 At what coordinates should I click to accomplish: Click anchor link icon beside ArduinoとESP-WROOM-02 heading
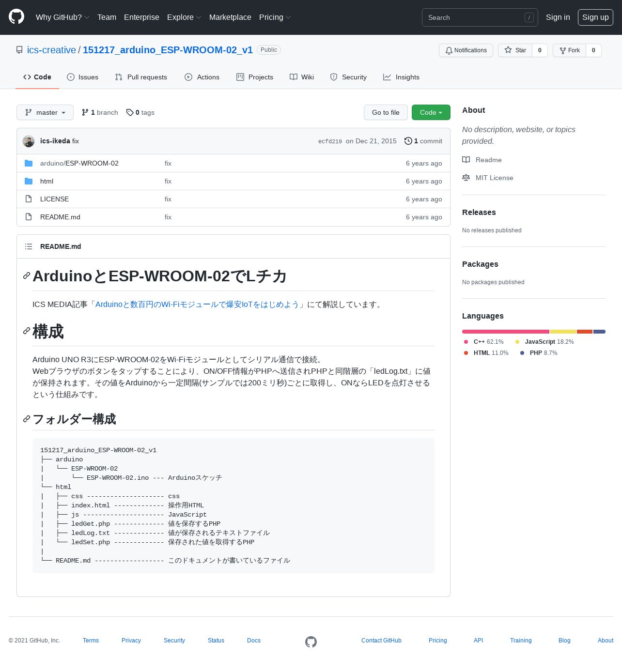tap(27, 275)
